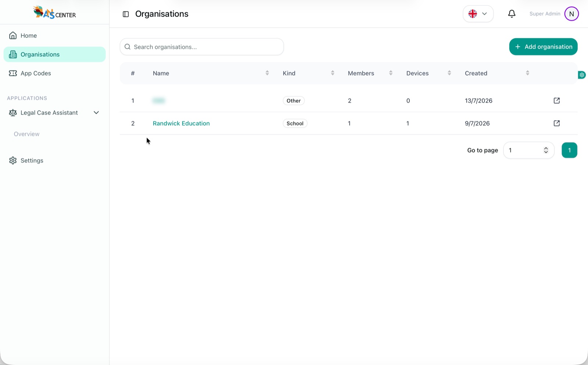Click the Members column header text

pos(361,73)
